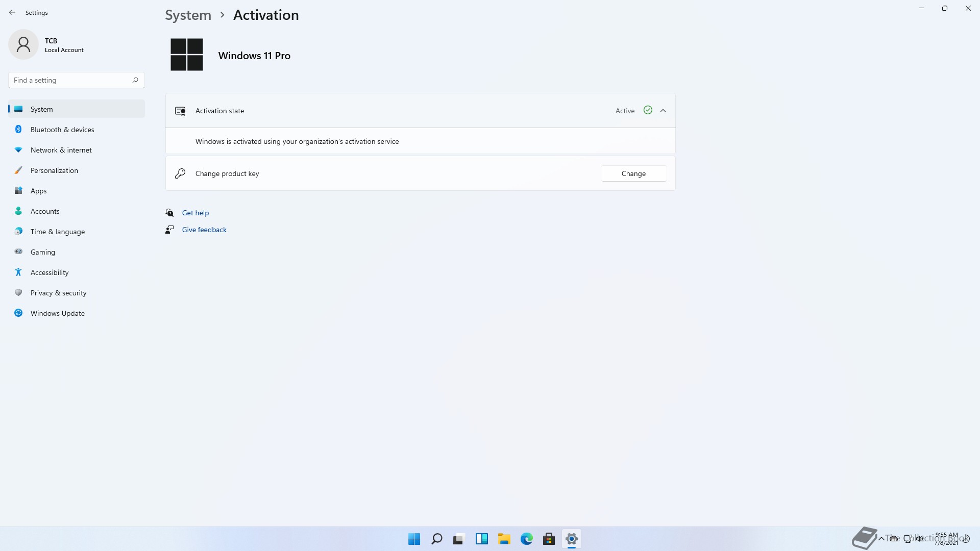Click the green Active checkmark icon
This screenshot has width=980, height=551.
pos(648,110)
